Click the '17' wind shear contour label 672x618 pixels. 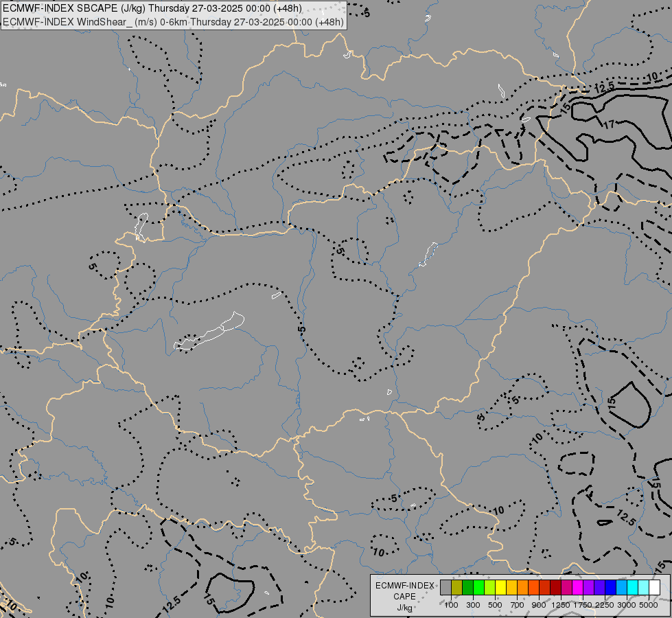click(609, 125)
